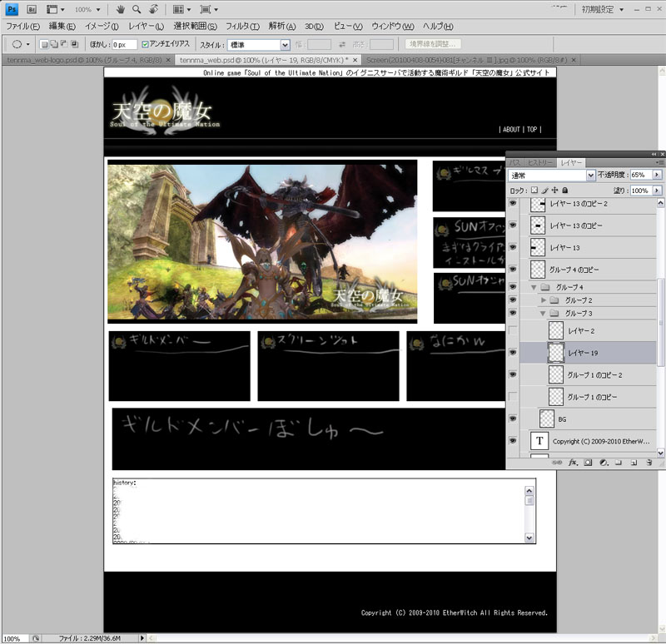Hide the BG layer visibility
Viewport: 666px width, 644px height.
[x=513, y=418]
